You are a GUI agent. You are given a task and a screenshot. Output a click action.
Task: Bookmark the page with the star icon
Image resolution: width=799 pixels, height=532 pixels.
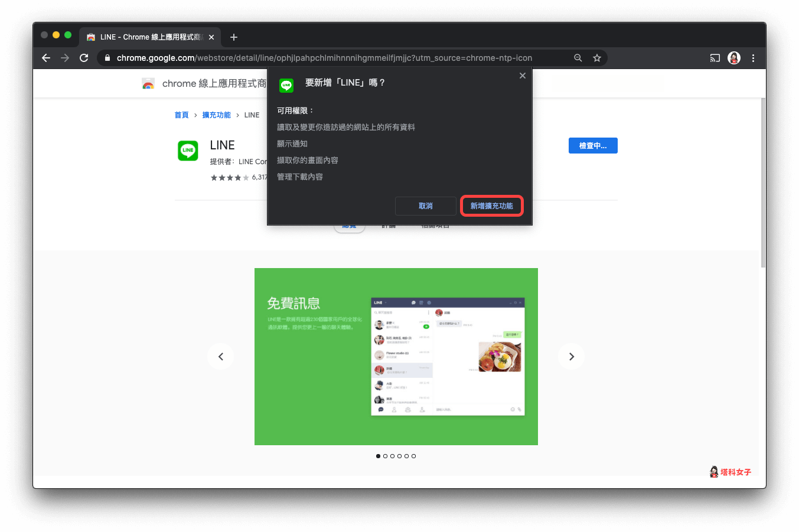point(596,58)
